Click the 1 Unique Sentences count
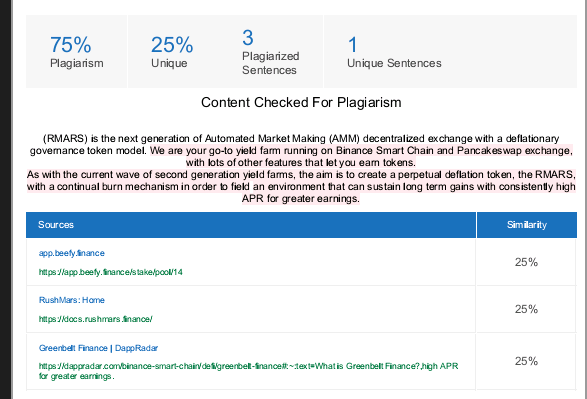 394,52
